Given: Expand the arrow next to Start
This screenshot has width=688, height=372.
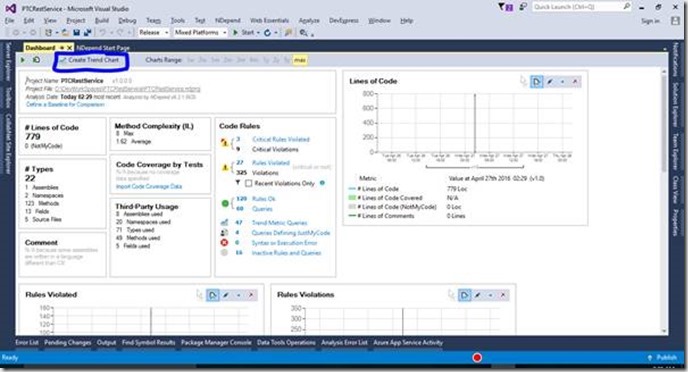Looking at the screenshot, I should pyautogui.click(x=258, y=33).
